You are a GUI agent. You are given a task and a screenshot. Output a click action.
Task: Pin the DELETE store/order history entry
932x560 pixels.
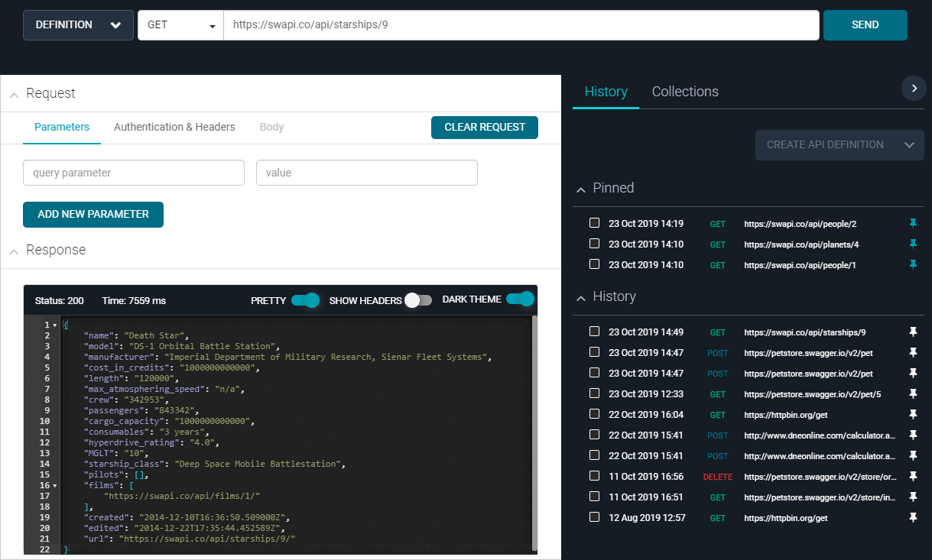913,476
